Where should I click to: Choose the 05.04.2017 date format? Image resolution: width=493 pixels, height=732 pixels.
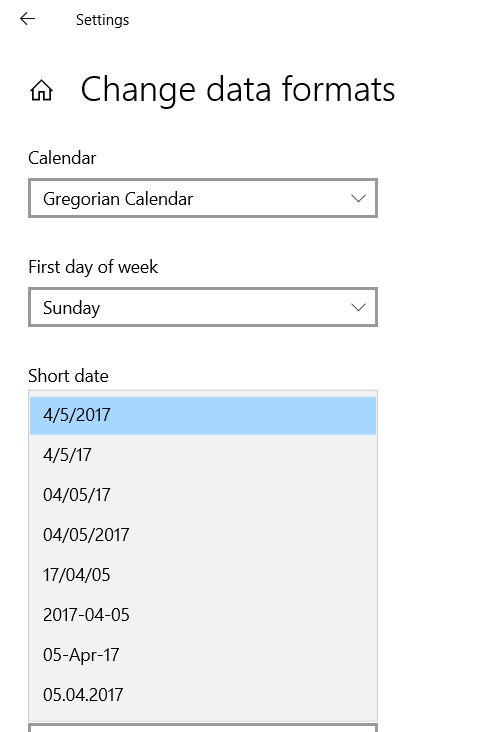click(203, 695)
